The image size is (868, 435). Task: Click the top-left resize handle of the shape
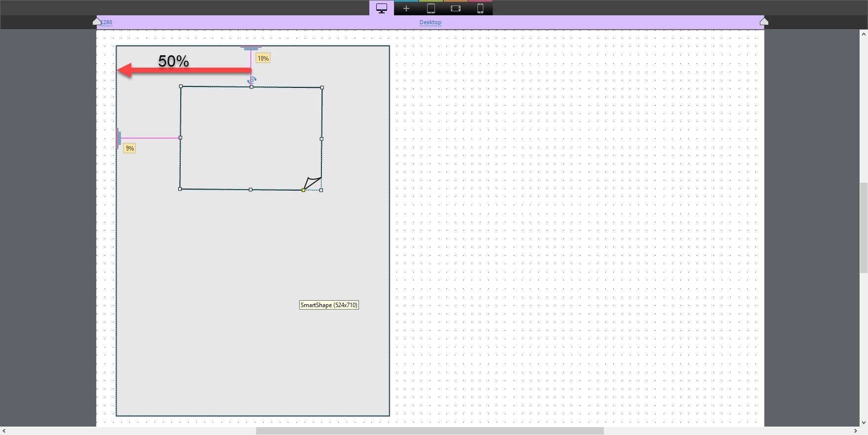click(181, 86)
